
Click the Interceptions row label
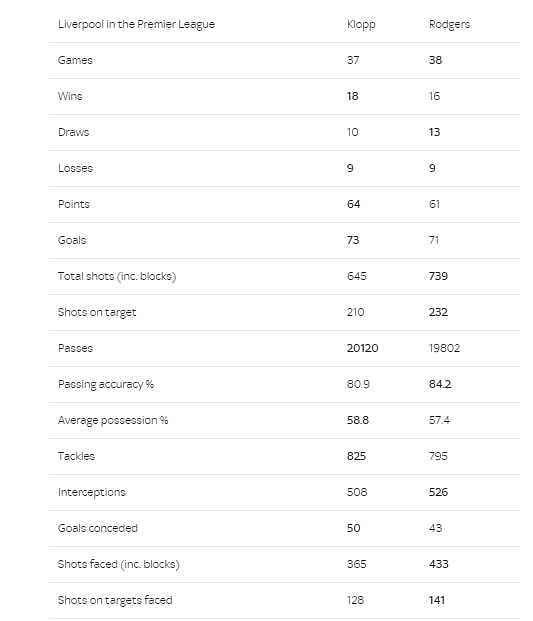[91, 492]
